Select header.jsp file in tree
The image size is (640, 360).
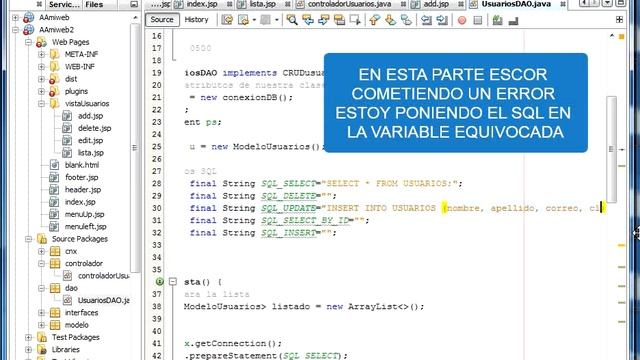coord(83,189)
